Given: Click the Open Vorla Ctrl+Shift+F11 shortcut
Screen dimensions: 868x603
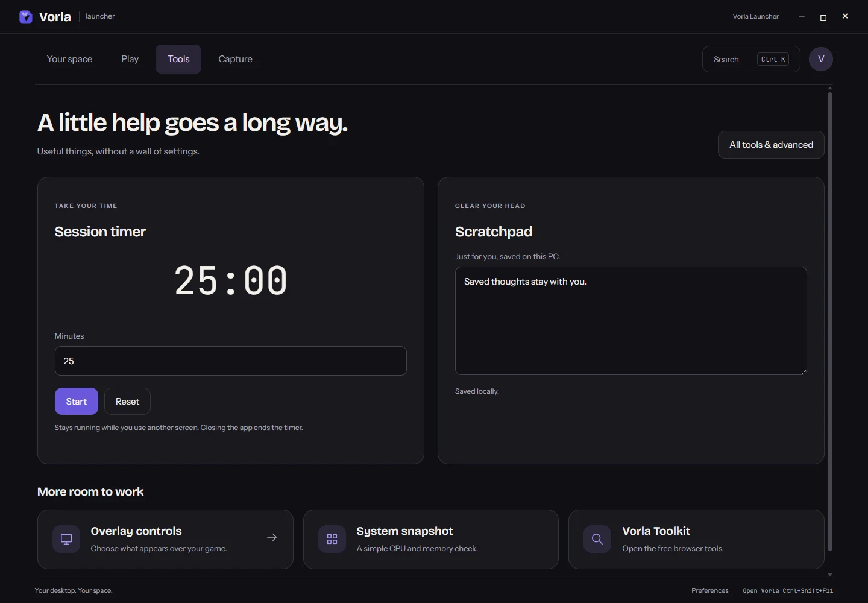Looking at the screenshot, I should point(788,590).
